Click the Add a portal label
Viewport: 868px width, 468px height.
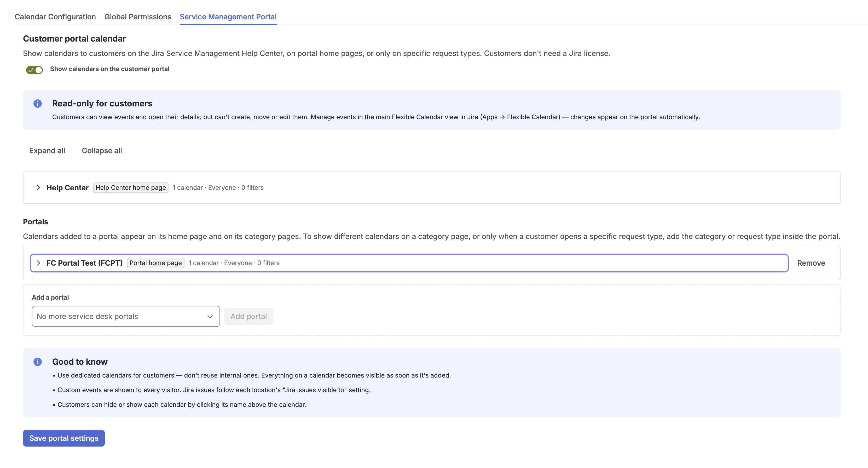[x=50, y=297]
